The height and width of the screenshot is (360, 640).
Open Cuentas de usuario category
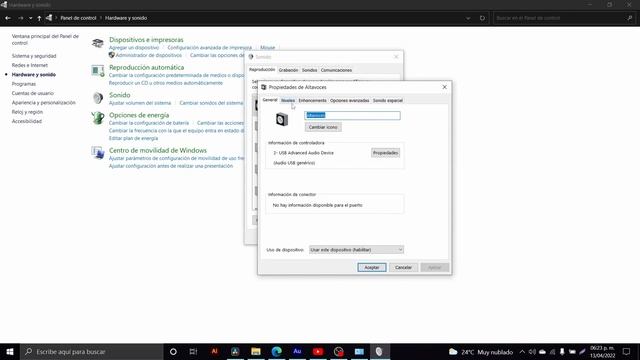point(33,93)
